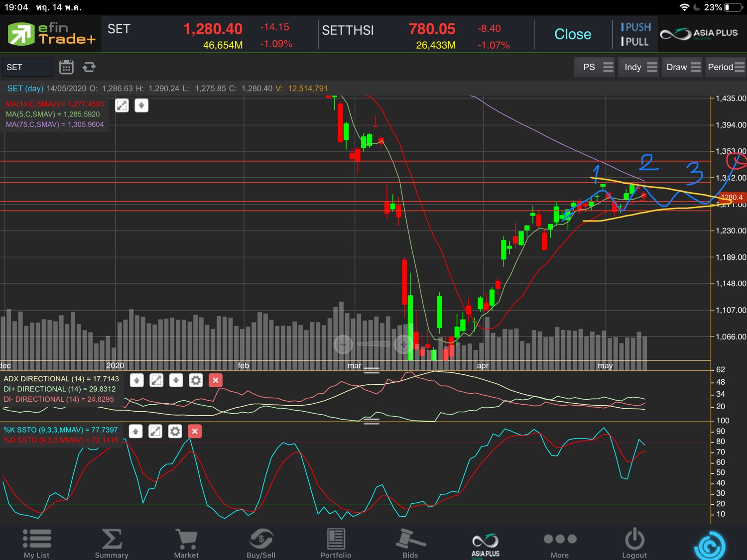Tap the %K SSTO legend label

61,430
